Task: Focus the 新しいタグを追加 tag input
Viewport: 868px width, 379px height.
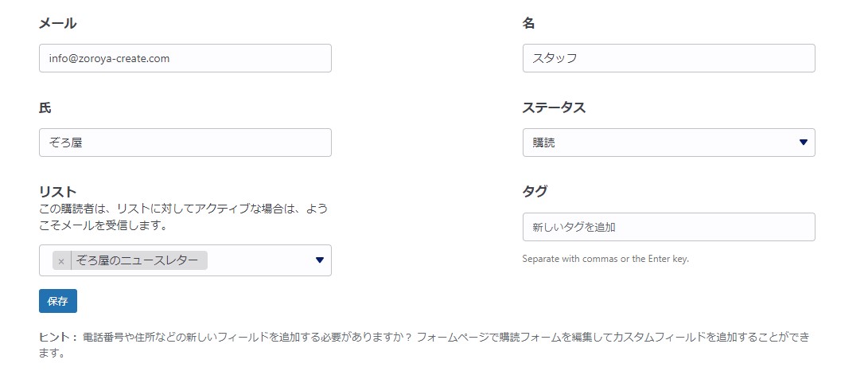Action: coord(668,227)
